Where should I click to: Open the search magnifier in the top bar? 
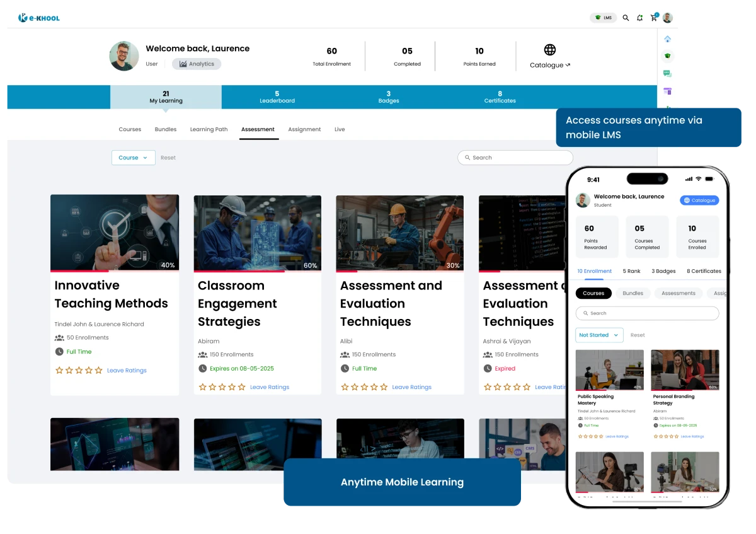[626, 18]
